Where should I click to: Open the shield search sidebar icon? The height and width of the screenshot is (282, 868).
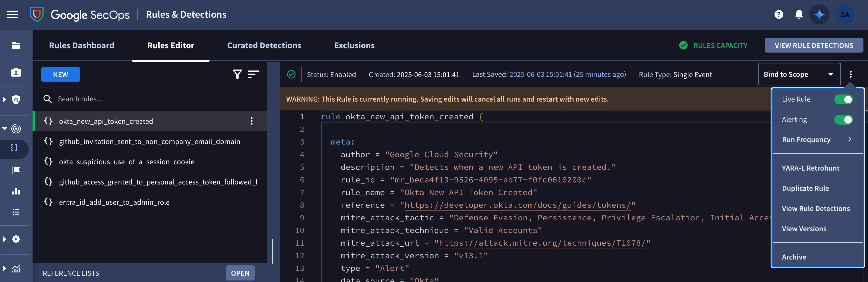coord(16,100)
